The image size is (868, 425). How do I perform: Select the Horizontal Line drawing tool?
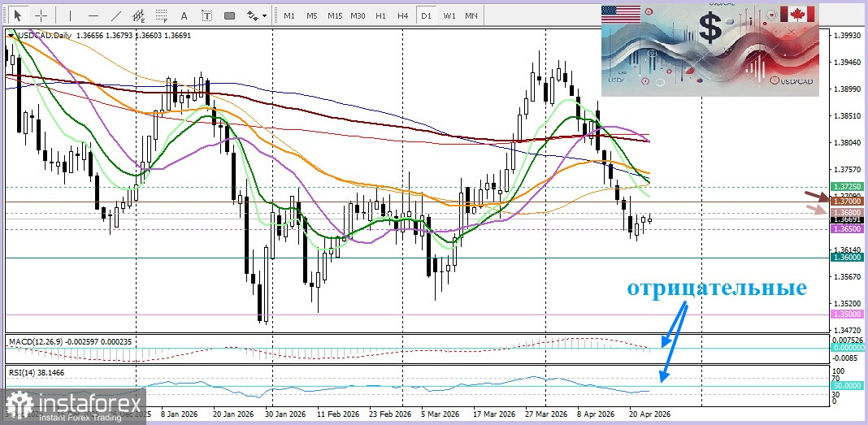pos(93,15)
